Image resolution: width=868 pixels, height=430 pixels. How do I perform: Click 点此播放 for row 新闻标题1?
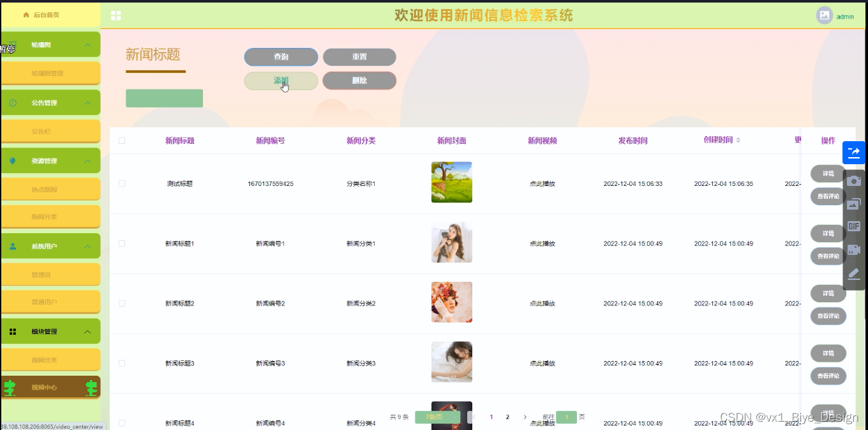point(542,243)
